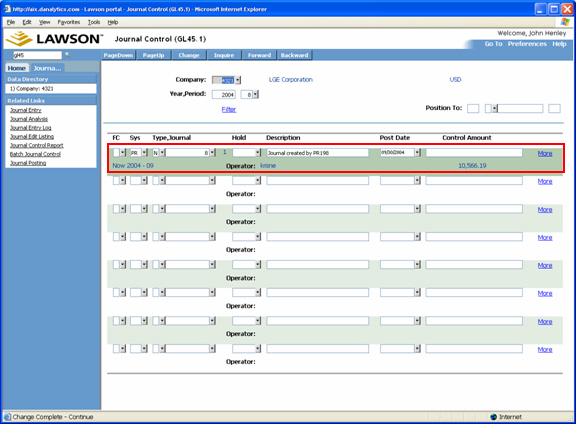Expand the Position To type dropdown
This screenshot has height=425, width=576.
coord(495,108)
